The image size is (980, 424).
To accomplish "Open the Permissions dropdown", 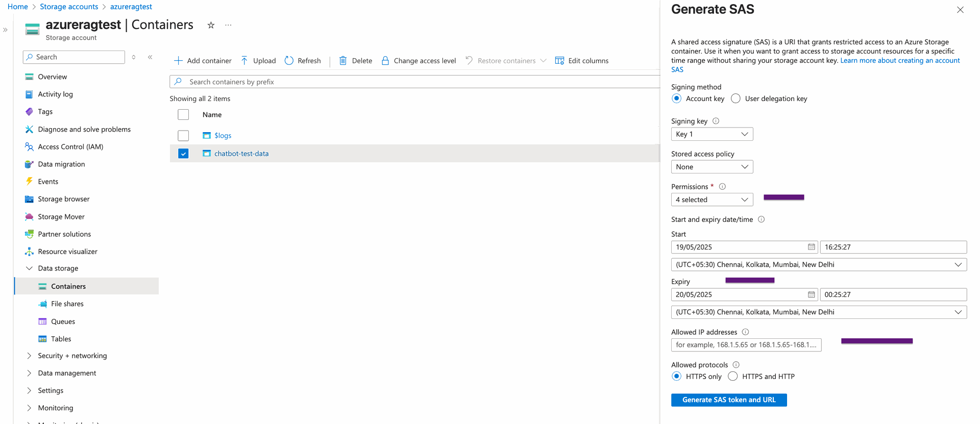I will (x=712, y=199).
